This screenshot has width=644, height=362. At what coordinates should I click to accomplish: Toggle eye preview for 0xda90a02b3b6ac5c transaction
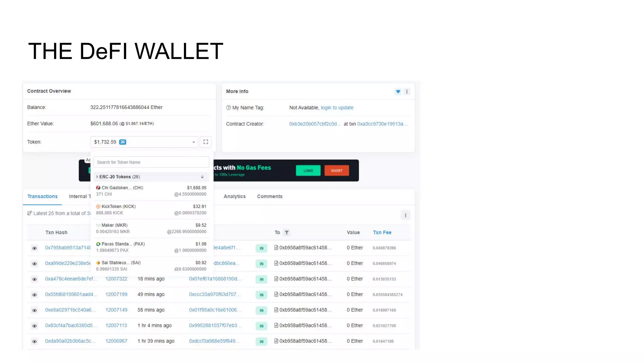click(x=35, y=342)
